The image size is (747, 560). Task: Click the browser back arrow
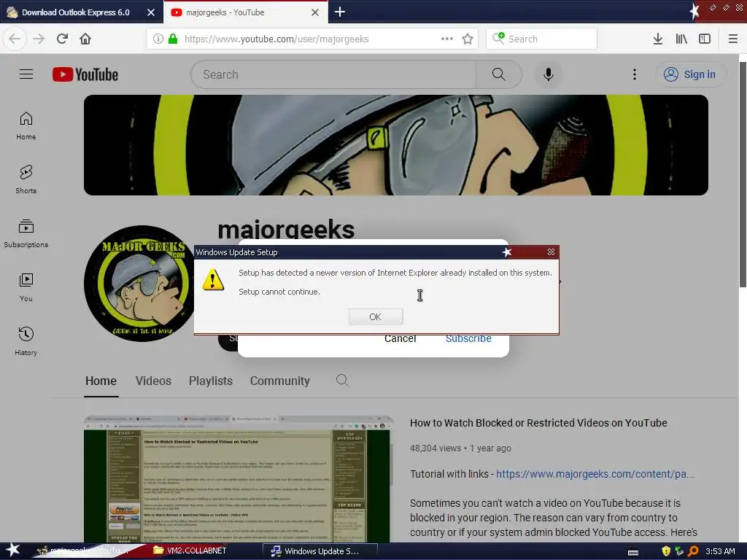click(x=15, y=39)
